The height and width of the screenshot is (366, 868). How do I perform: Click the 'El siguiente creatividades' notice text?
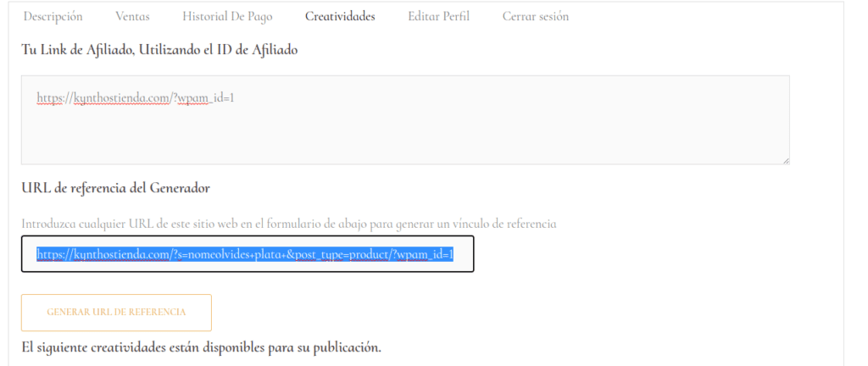click(x=201, y=347)
